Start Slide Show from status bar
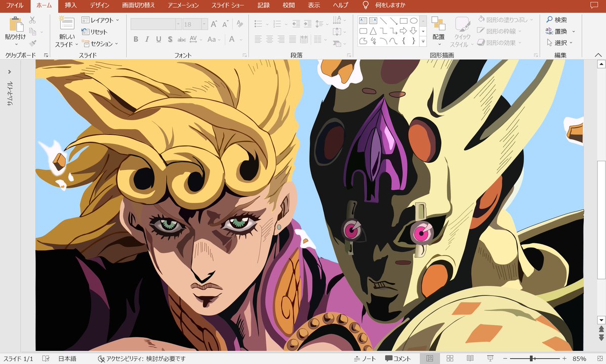 tap(490, 358)
